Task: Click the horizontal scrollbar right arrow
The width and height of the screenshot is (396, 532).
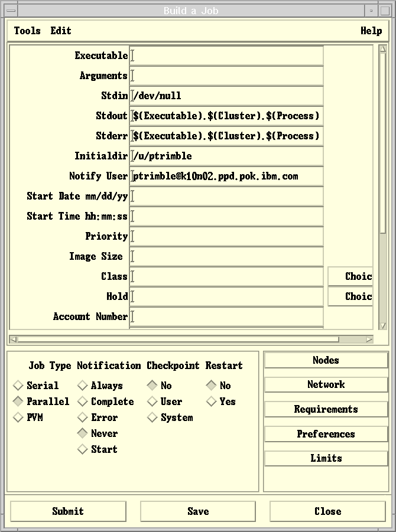Action: (369, 340)
